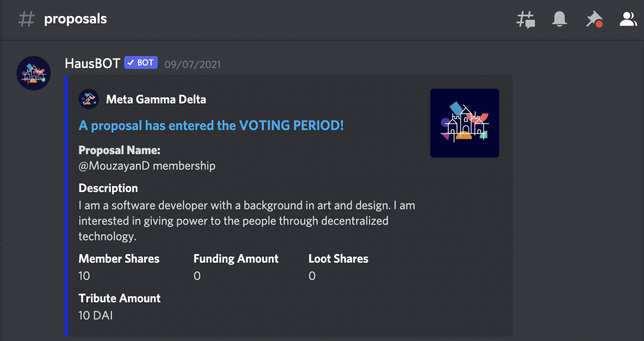This screenshot has height=341, width=644.
Task: Click the proposal description paragraph
Action: (247, 221)
